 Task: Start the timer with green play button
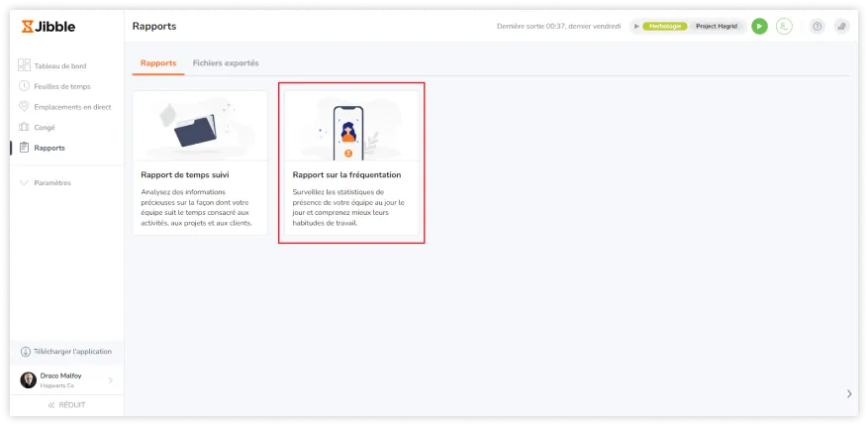pyautogui.click(x=759, y=27)
